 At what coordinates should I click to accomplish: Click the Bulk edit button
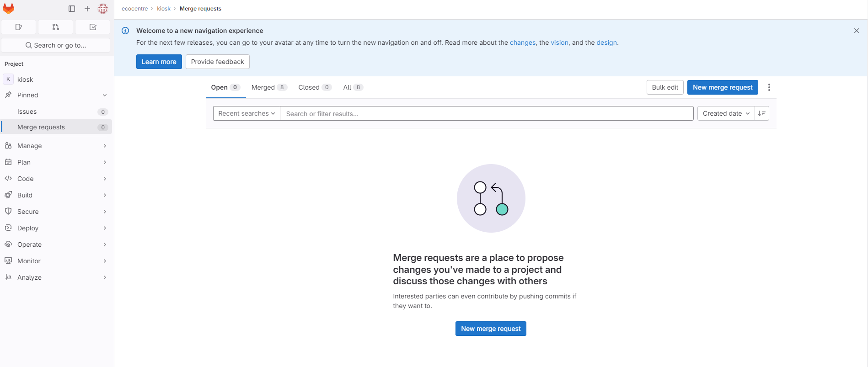665,87
